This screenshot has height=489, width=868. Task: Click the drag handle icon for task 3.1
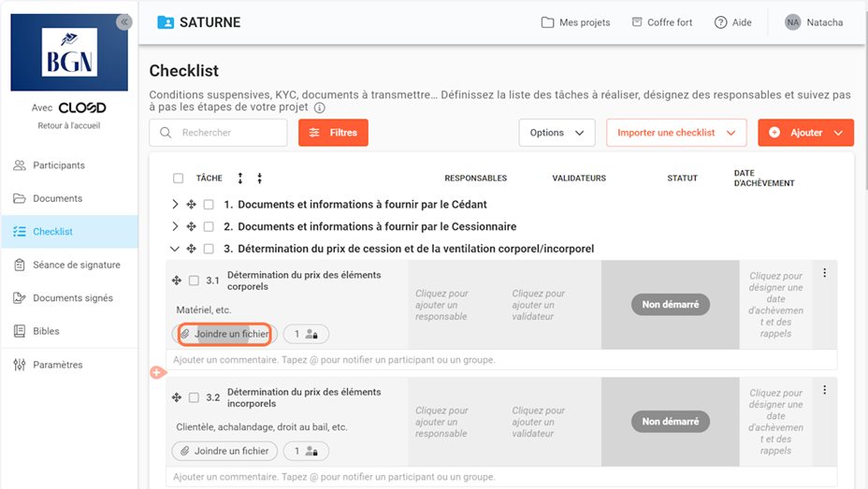[176, 280]
